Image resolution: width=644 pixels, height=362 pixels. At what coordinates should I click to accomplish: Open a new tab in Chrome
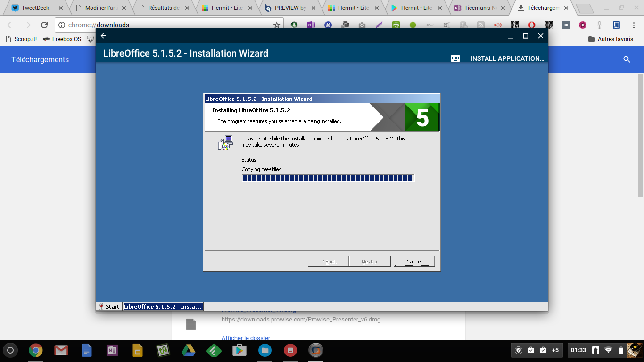pyautogui.click(x=585, y=8)
